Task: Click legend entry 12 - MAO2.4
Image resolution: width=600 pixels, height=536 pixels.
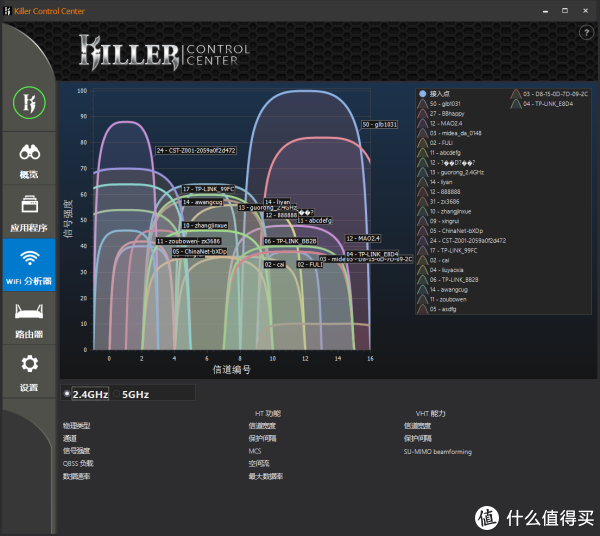Action: (446, 123)
